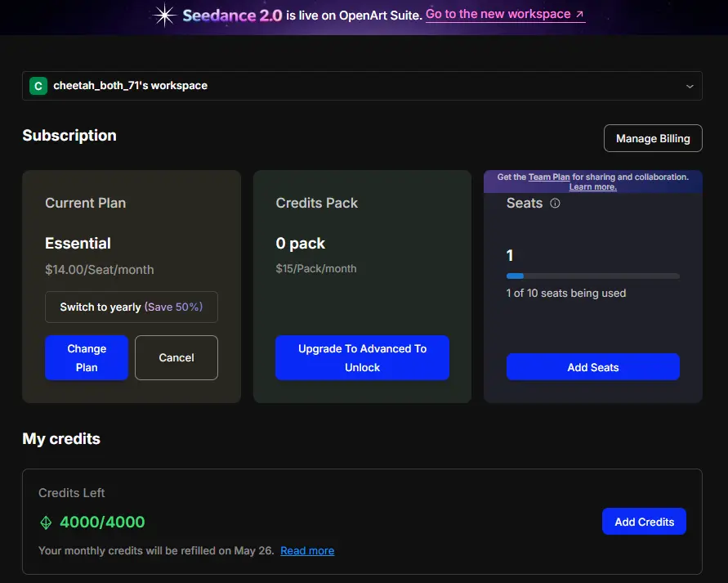Click the Add Credits button

click(644, 522)
